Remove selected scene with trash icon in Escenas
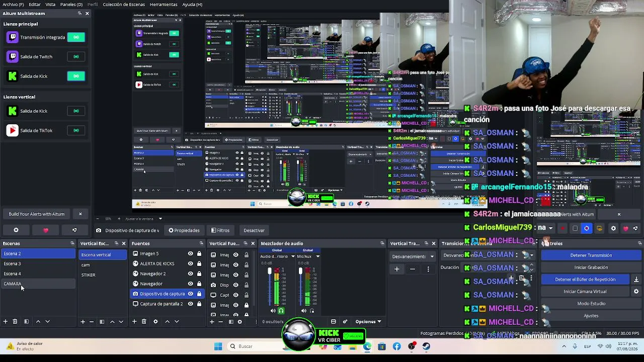The height and width of the screenshot is (362, 644). point(15,321)
